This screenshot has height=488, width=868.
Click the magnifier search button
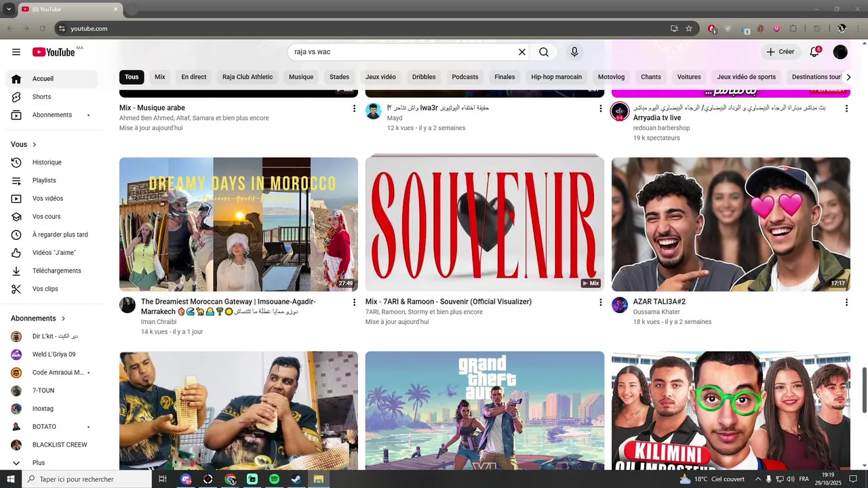click(544, 52)
